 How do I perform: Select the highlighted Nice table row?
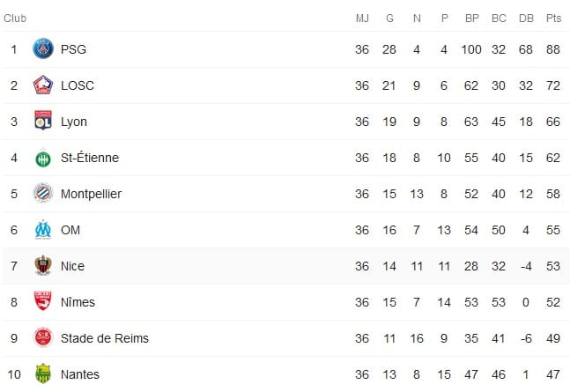point(285,266)
